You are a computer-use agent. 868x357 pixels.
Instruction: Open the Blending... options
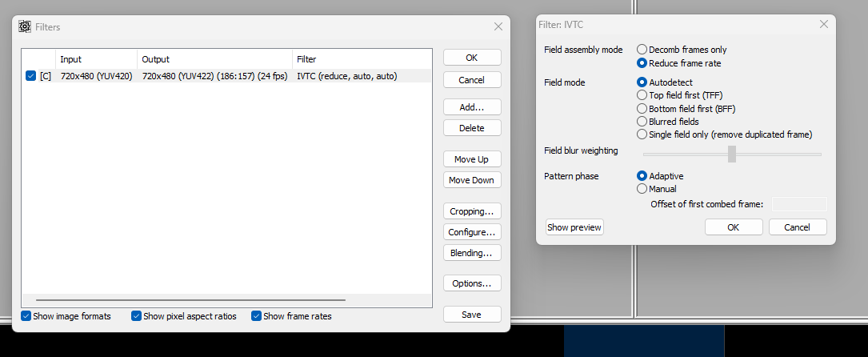click(x=472, y=252)
